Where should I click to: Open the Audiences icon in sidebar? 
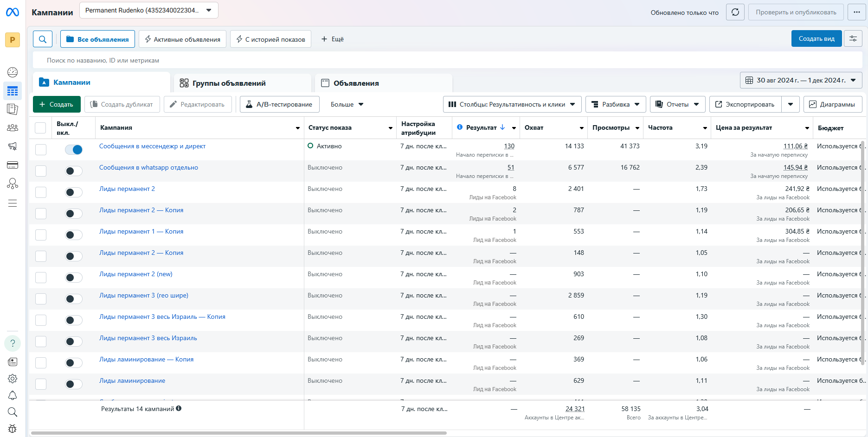[x=13, y=128]
